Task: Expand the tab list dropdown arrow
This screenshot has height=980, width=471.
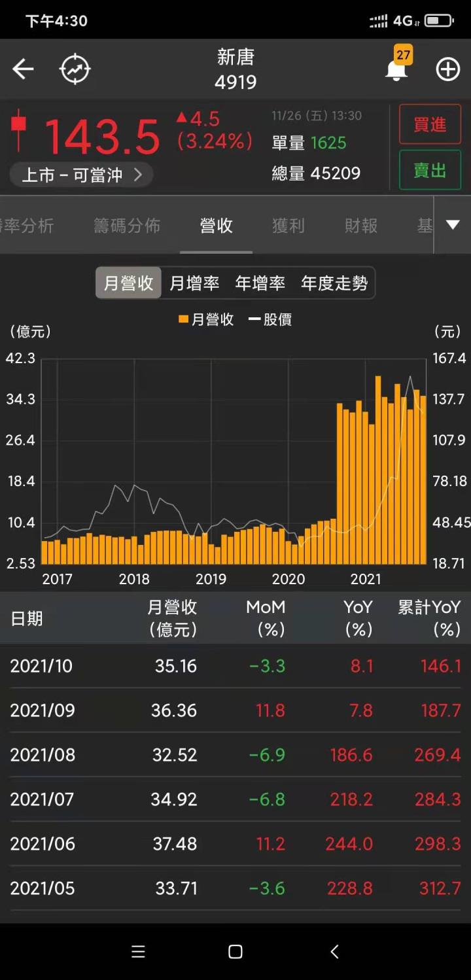Action: click(453, 225)
